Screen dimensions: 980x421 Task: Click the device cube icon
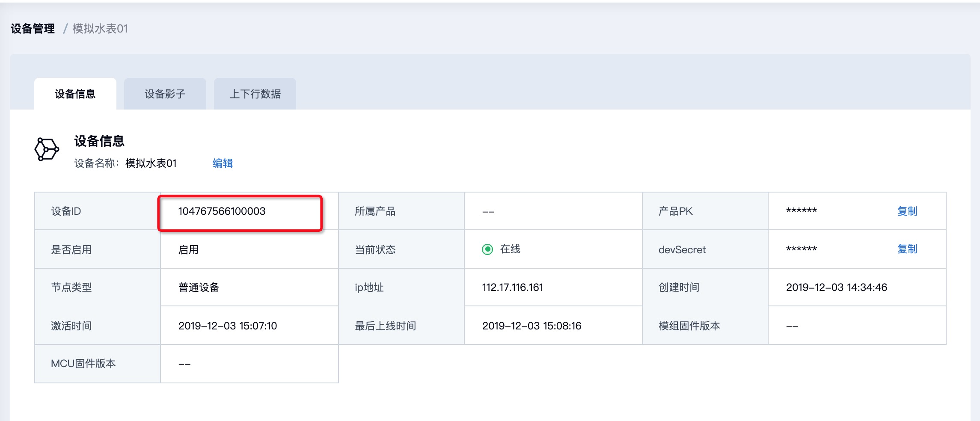(x=47, y=149)
